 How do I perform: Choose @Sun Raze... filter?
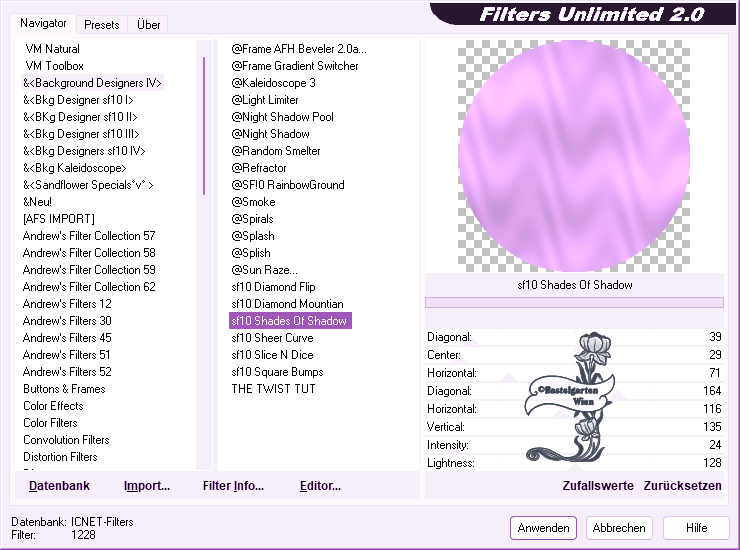coord(264,270)
